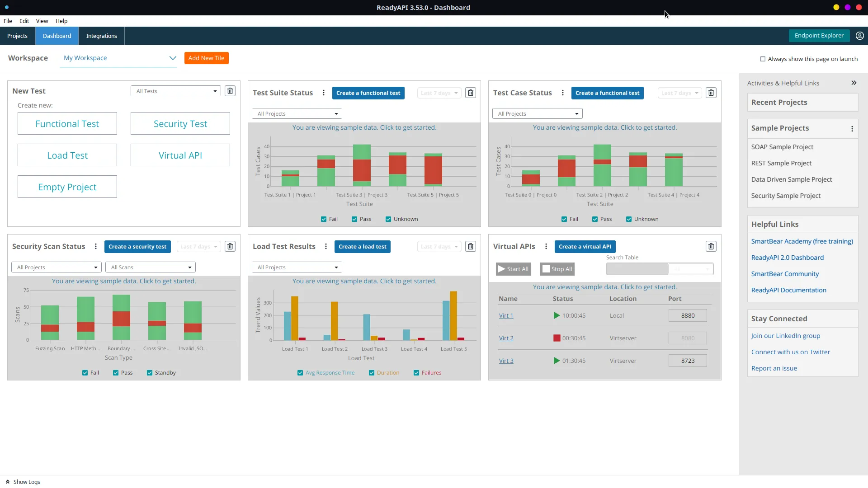Uncheck Failures in Load Test Results

coord(416,373)
